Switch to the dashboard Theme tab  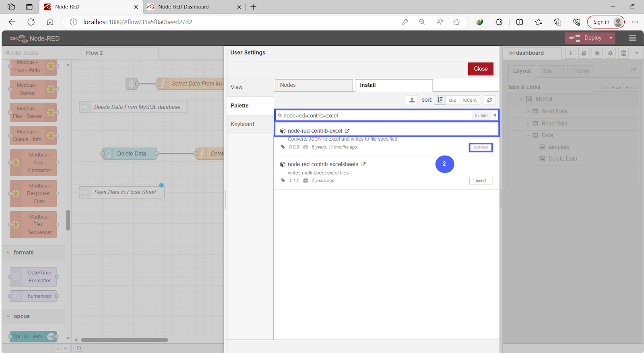click(x=580, y=71)
